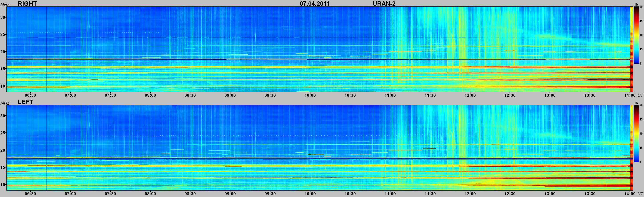The height and width of the screenshot is (197, 644).
Task: Click the 11:30 tick on LEFT panel time axis
Action: click(430, 193)
